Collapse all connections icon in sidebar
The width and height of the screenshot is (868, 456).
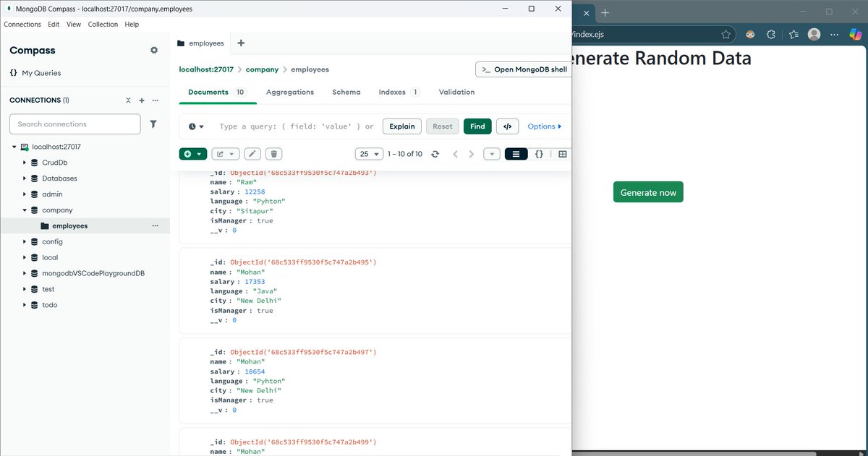pos(128,100)
